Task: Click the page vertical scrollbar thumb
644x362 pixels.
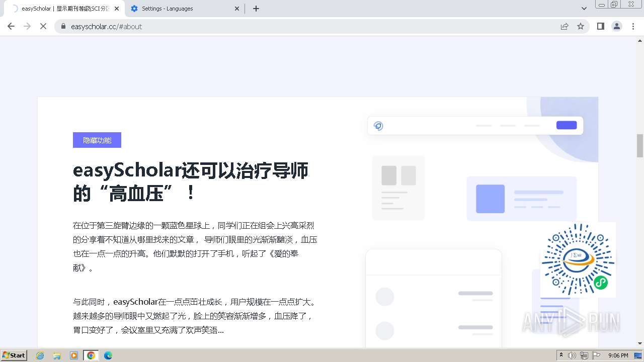Action: pos(639,146)
